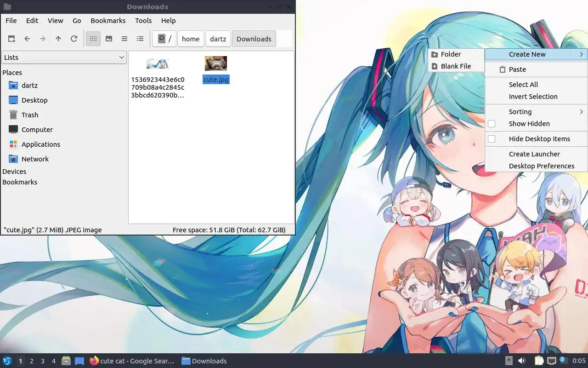This screenshot has width=588, height=368.
Task: Choose Select All in context menu
Action: pos(536,85)
